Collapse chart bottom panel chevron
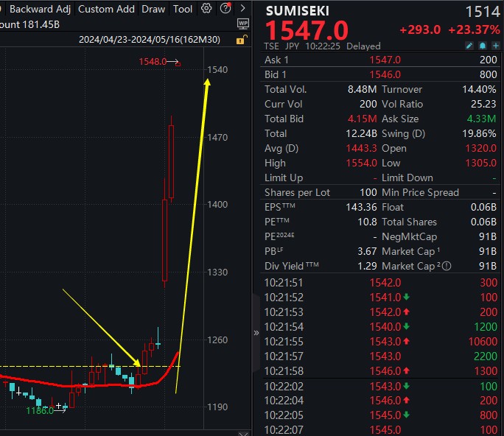Viewport: 504px width, 436px height. [245, 434]
